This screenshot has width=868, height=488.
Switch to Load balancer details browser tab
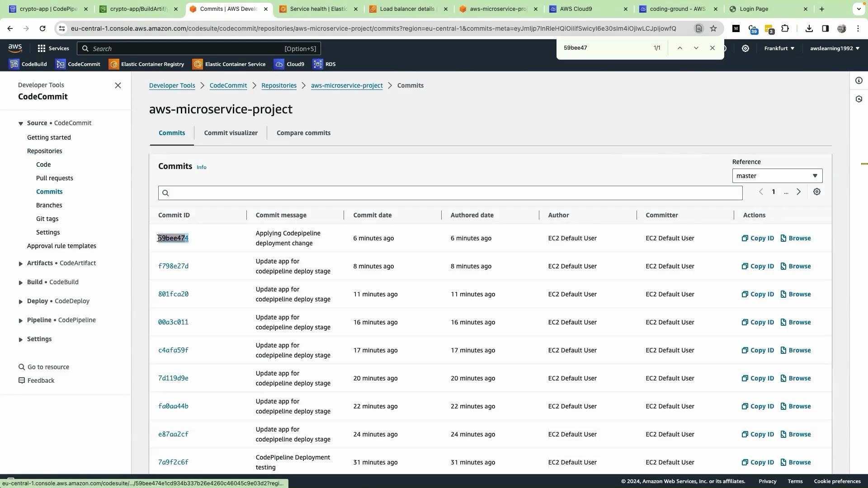[x=408, y=9]
